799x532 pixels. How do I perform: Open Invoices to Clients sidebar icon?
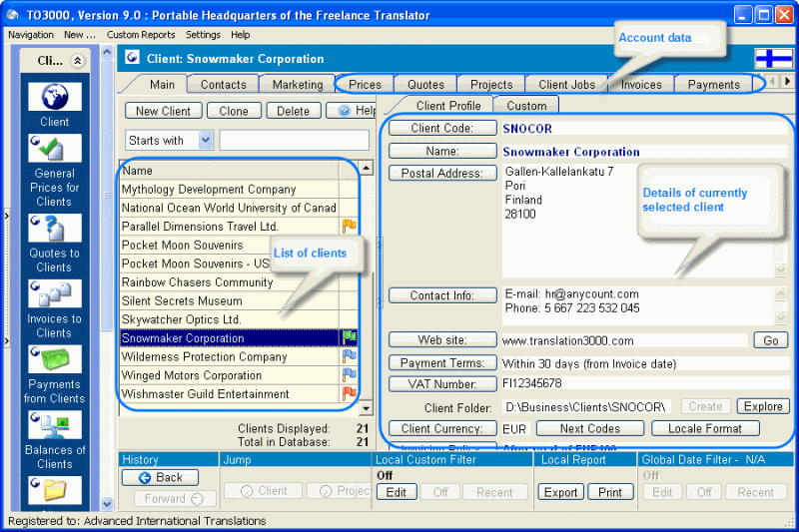pyautogui.click(x=55, y=293)
